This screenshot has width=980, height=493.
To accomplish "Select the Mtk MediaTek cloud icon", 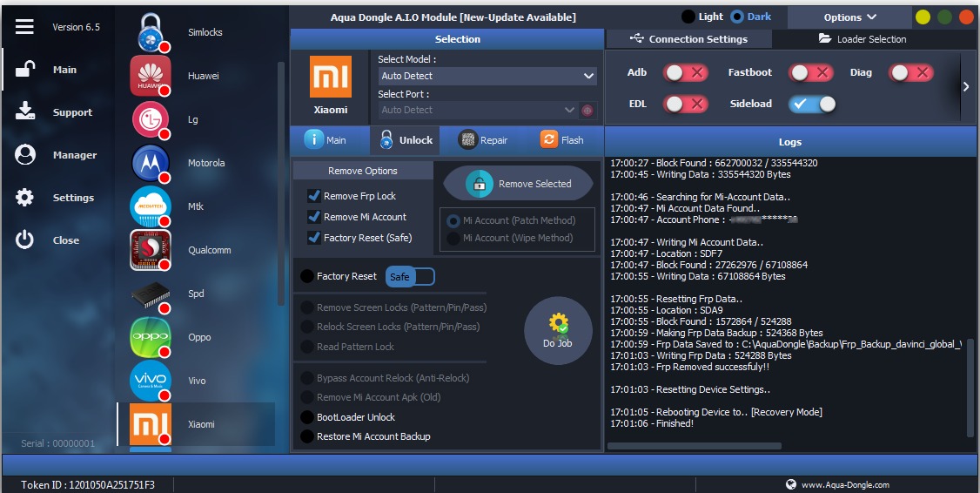I will click(151, 206).
